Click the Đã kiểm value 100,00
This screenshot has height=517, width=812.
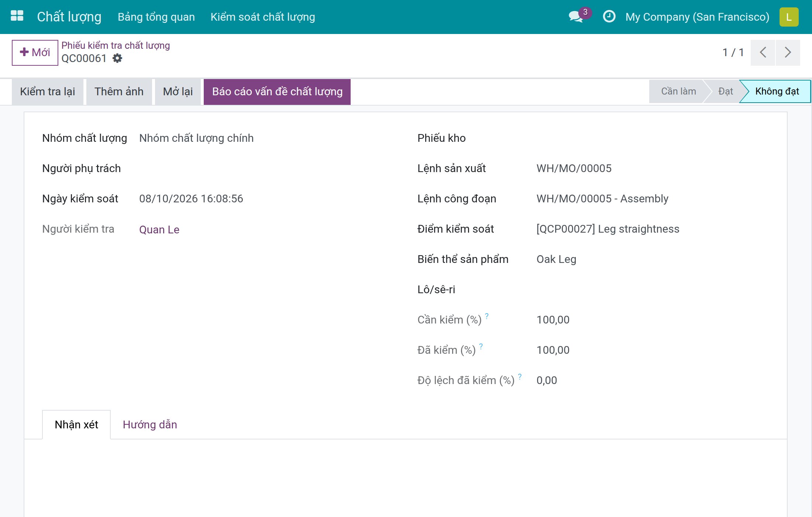(553, 350)
